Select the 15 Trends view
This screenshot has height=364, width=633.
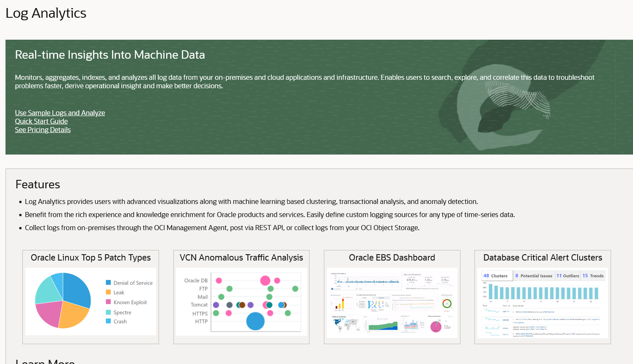pos(592,275)
